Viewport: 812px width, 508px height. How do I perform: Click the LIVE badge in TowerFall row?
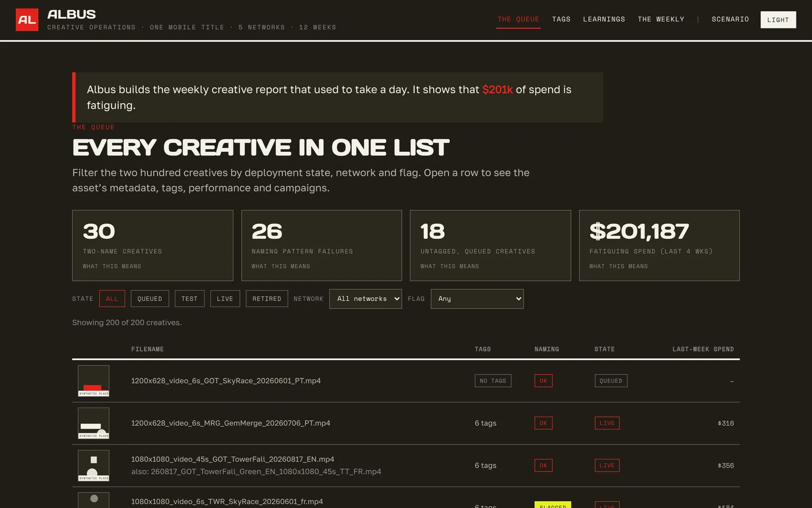coord(607,465)
